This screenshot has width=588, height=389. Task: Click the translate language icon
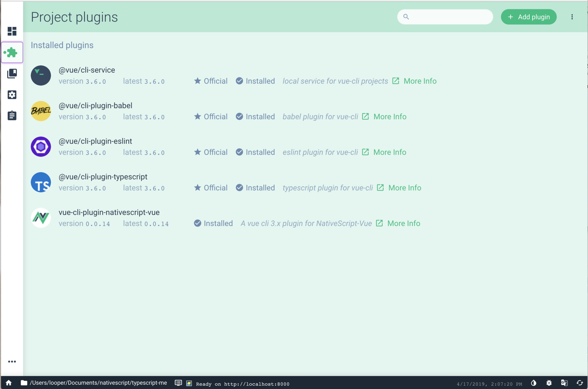tap(564, 383)
